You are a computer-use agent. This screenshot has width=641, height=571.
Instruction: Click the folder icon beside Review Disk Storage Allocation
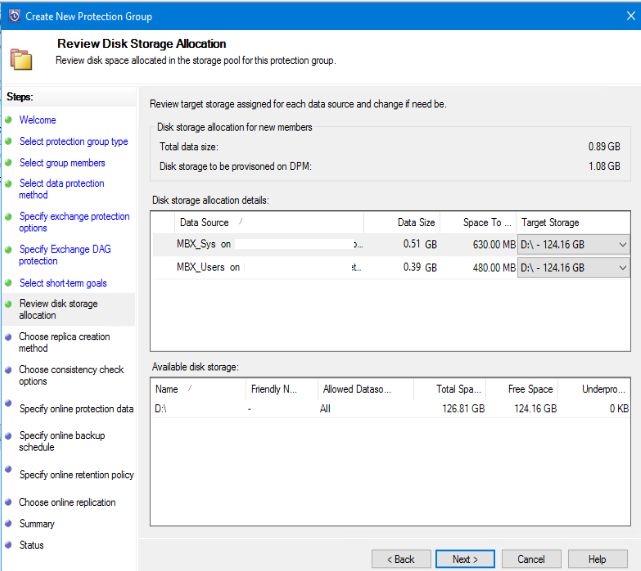pos(21,56)
